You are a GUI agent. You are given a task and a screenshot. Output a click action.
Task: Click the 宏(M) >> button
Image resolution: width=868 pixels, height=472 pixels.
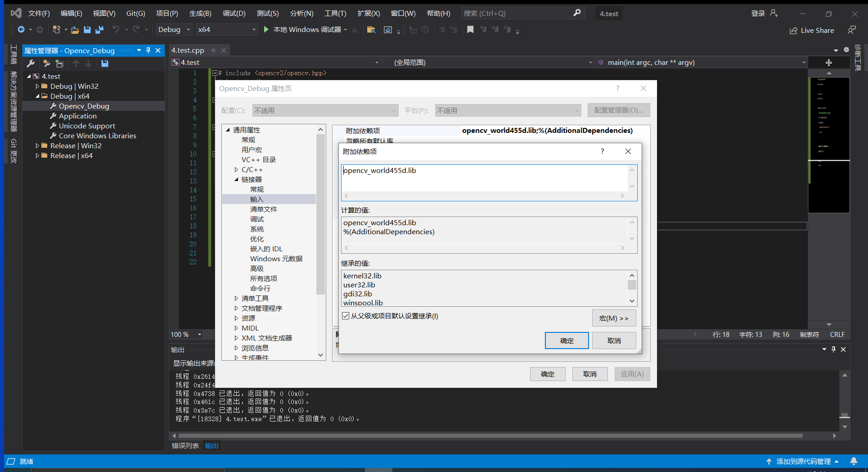click(x=614, y=318)
